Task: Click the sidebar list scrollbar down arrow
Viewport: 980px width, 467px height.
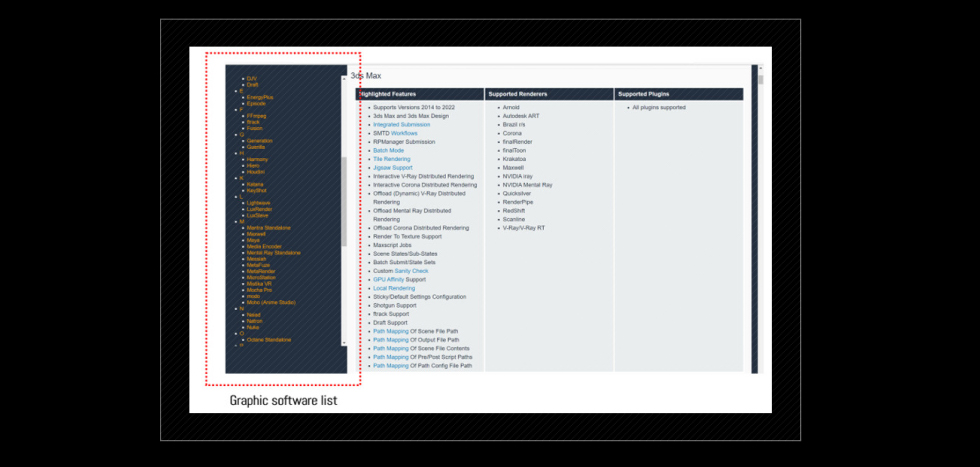Action: point(344,343)
